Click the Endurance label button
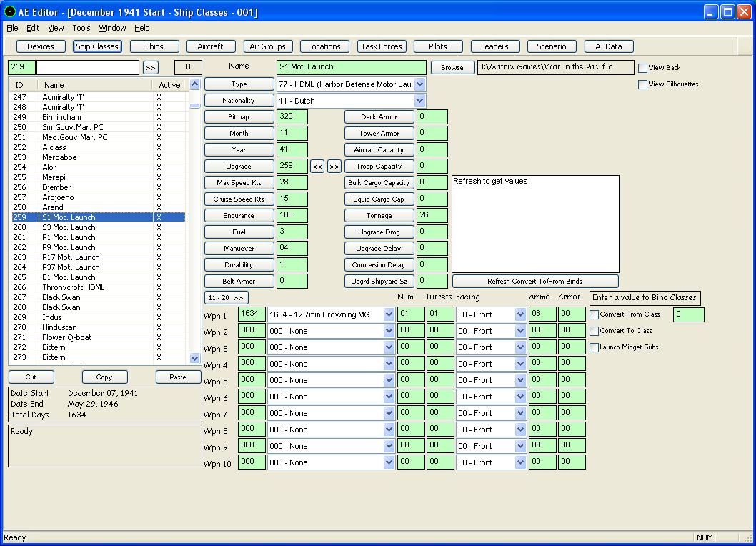Screen dimensions: 756x546 coord(239,216)
